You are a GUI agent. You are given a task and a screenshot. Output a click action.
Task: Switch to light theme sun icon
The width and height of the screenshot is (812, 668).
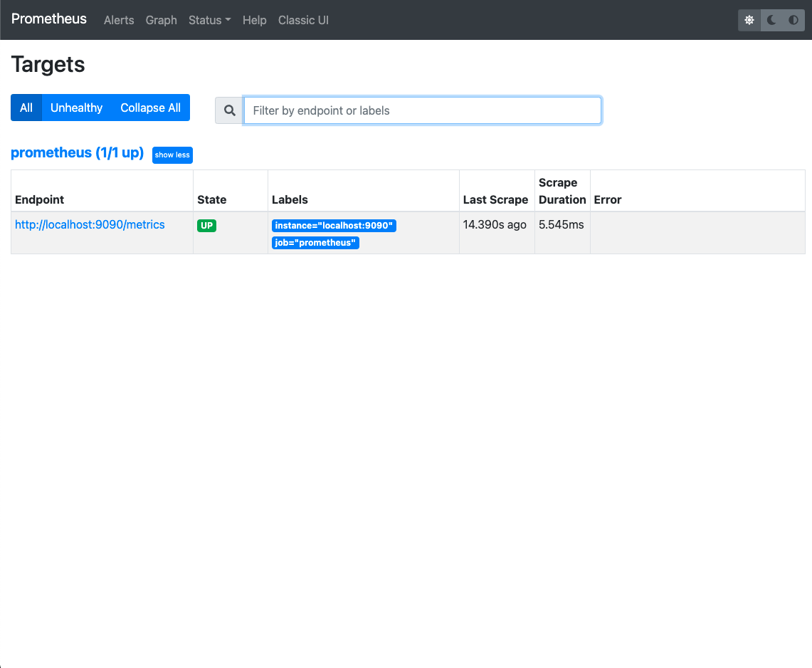(749, 20)
